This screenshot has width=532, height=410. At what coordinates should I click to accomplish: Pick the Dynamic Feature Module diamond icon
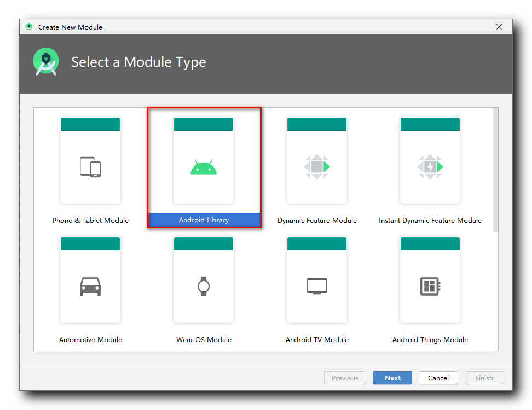317,166
